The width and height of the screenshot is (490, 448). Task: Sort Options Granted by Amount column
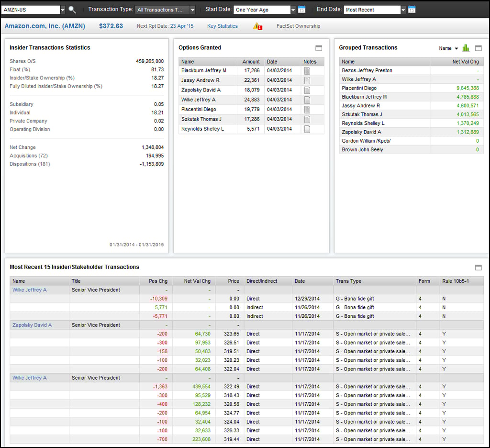(x=251, y=62)
